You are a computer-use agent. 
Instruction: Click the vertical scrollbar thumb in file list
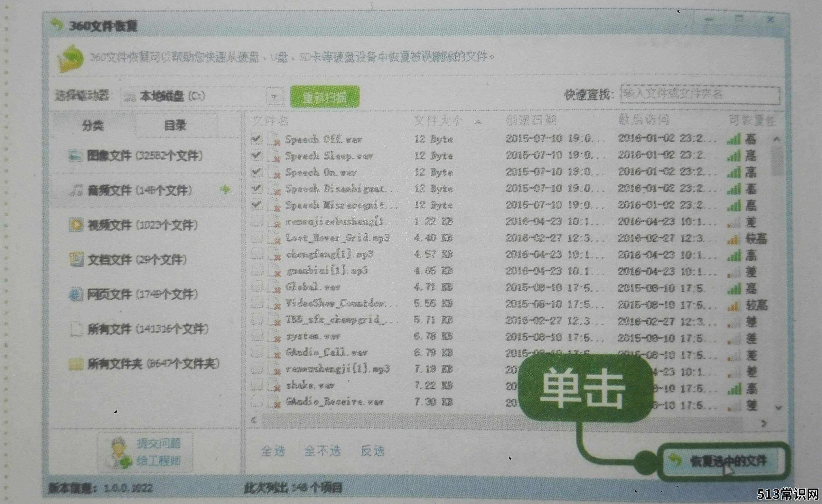point(777,162)
